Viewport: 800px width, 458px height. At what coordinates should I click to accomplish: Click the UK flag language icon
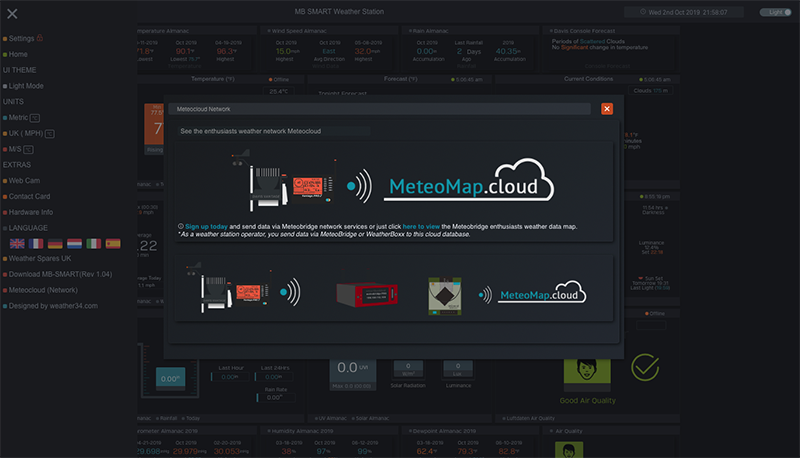[x=17, y=243]
